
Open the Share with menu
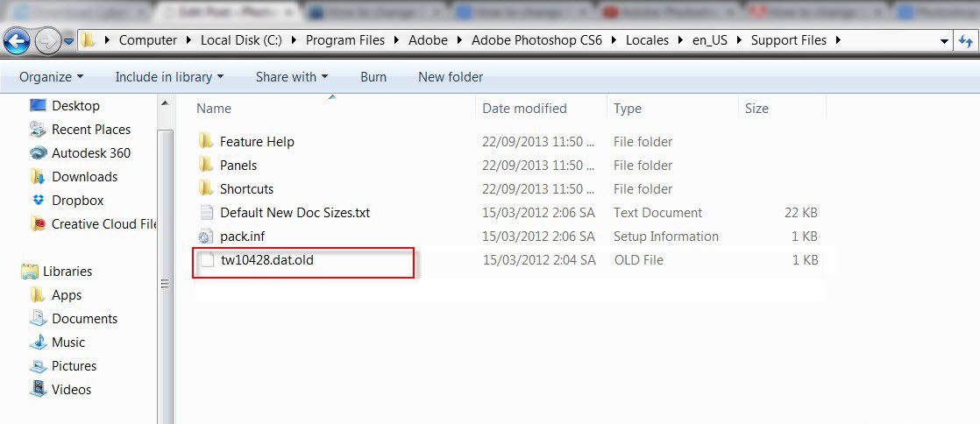click(x=292, y=77)
